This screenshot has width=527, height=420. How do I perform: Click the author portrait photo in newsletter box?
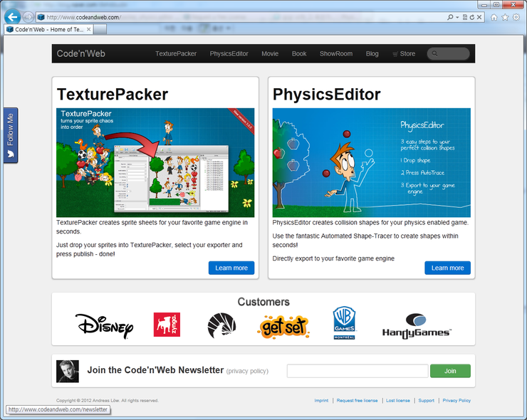pyautogui.click(x=68, y=371)
